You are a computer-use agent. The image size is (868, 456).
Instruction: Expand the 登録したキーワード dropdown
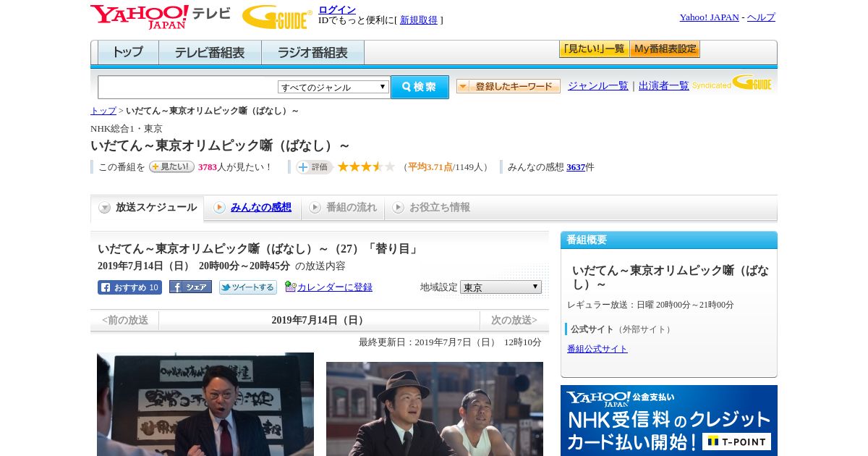509,86
